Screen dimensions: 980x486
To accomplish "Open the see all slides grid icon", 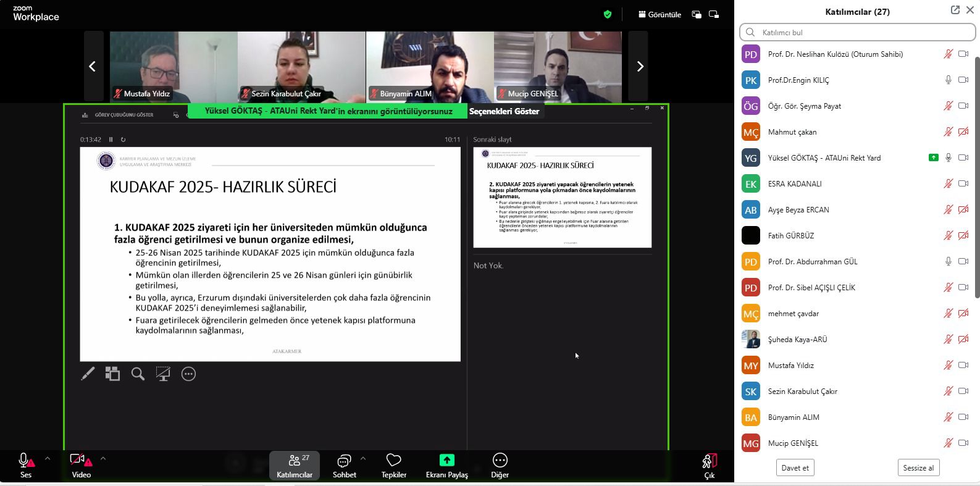I will click(x=112, y=374).
